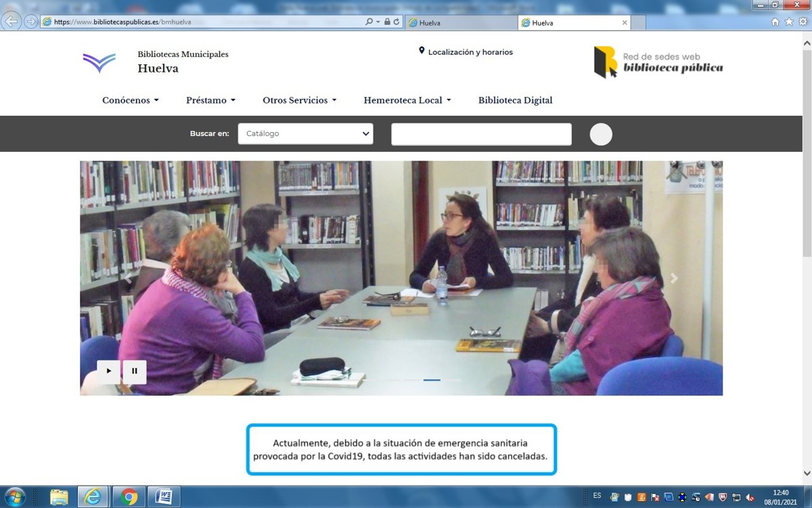Image resolution: width=812 pixels, height=508 pixels.
Task: Play the image carousel slideshow
Action: [108, 371]
